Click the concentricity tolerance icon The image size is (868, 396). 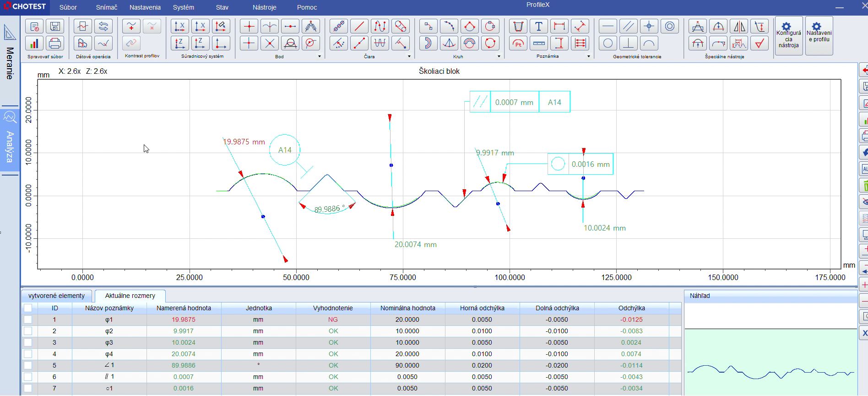[669, 27]
